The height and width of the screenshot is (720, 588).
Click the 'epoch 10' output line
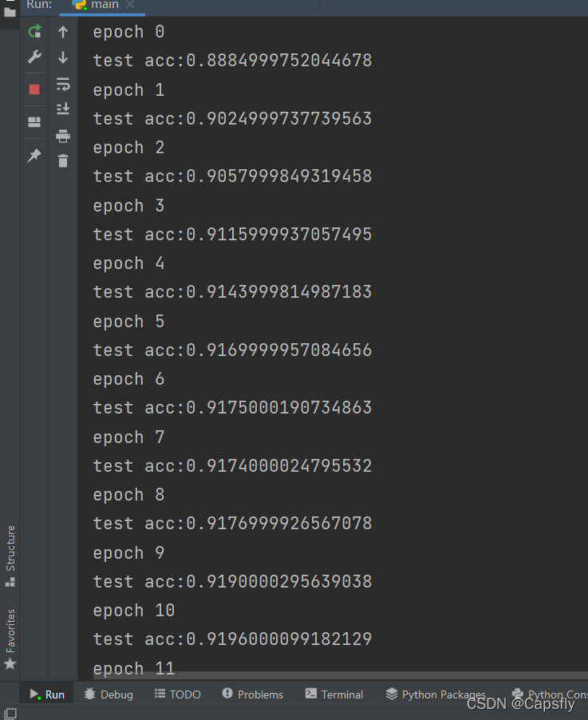click(x=133, y=611)
